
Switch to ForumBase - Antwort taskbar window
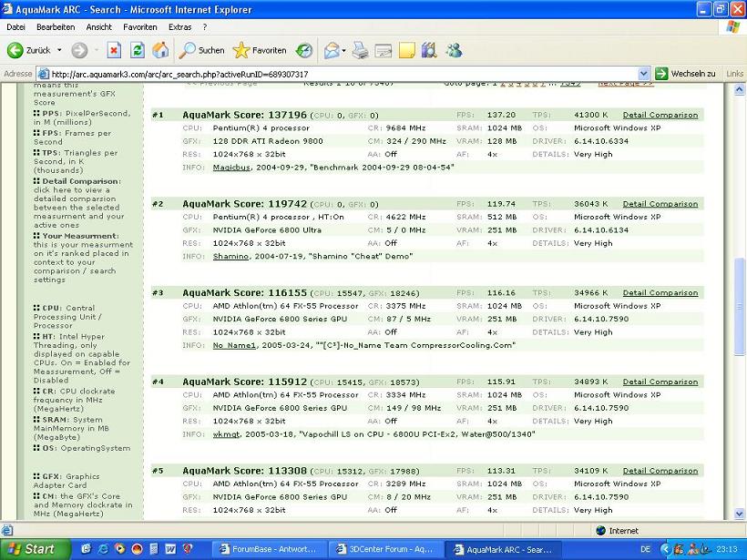pyautogui.click(x=269, y=549)
